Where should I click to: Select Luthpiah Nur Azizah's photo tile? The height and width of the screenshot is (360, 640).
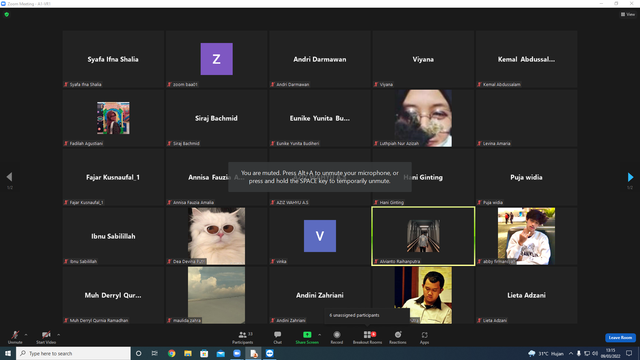click(x=423, y=118)
